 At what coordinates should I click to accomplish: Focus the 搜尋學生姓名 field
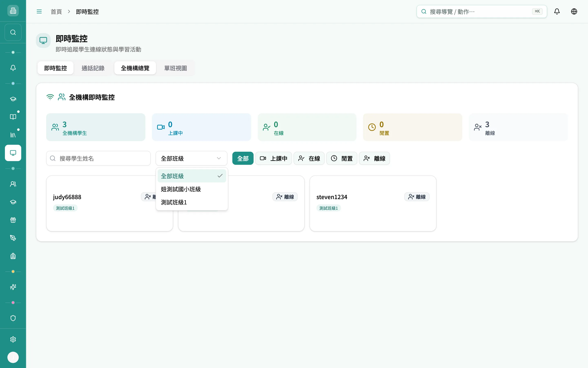point(98,158)
